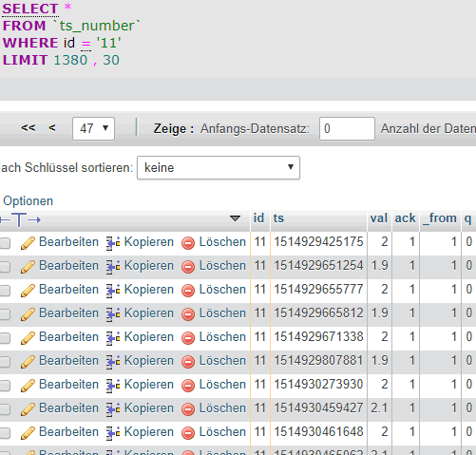This screenshot has height=455, width=476.
Task: Click copy icon for row 1514929665812
Action: [x=113, y=314]
